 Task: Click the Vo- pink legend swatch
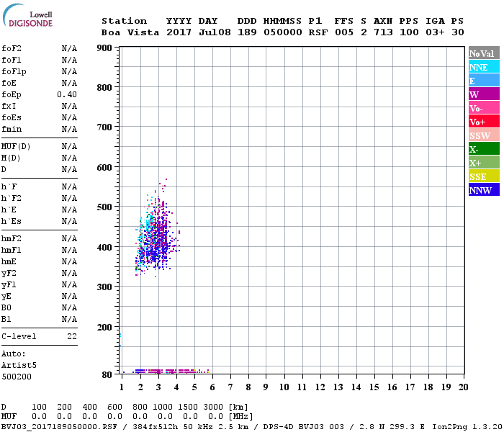(x=483, y=109)
